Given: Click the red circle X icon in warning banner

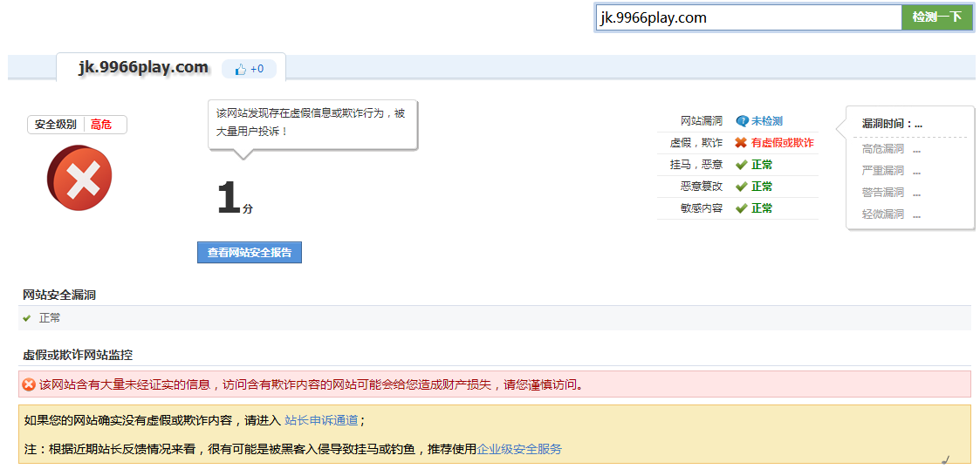Looking at the screenshot, I should point(29,384).
